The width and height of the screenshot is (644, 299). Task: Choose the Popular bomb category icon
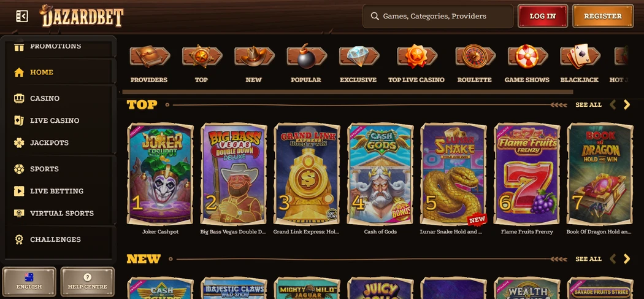click(x=307, y=56)
